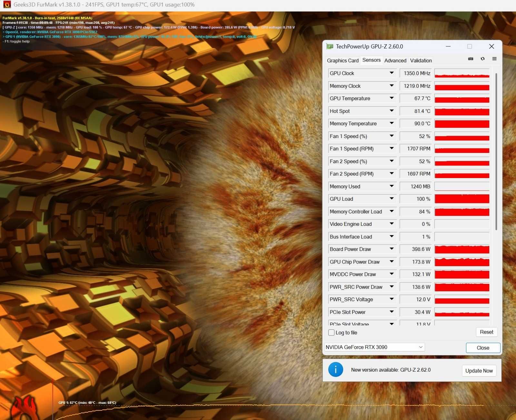The width and height of the screenshot is (516, 420).
Task: Click the FurMark burn-in test title line
Action: (47, 18)
